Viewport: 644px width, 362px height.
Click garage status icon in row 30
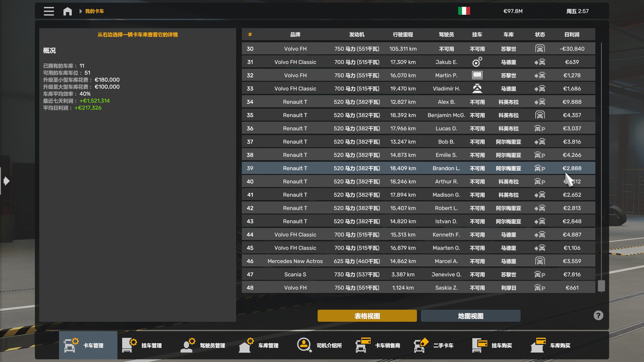click(x=540, y=49)
